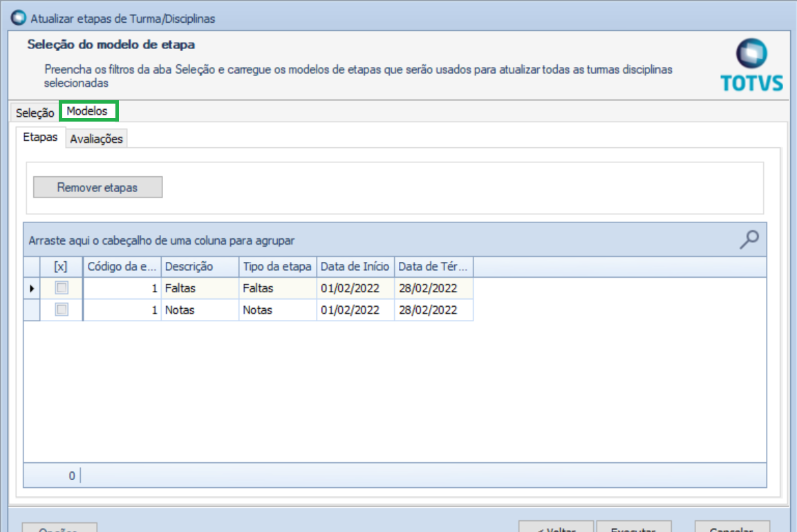
Task: Tick the checkbox in the Faltas row
Action: 62,287
